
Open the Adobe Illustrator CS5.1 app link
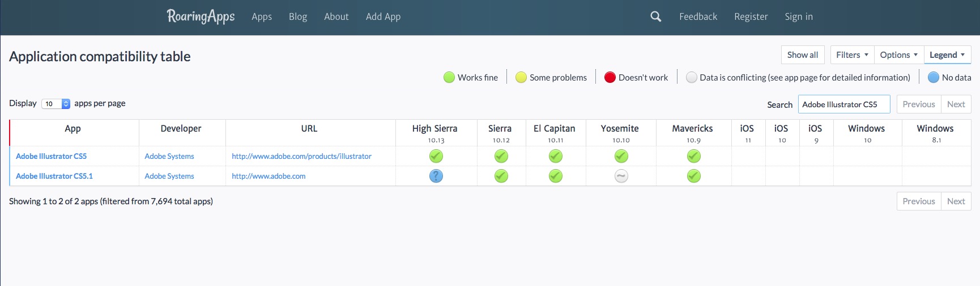(x=54, y=176)
